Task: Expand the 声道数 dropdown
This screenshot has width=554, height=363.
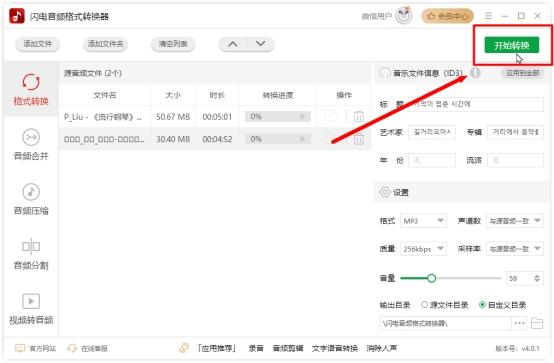Action: [x=515, y=221]
